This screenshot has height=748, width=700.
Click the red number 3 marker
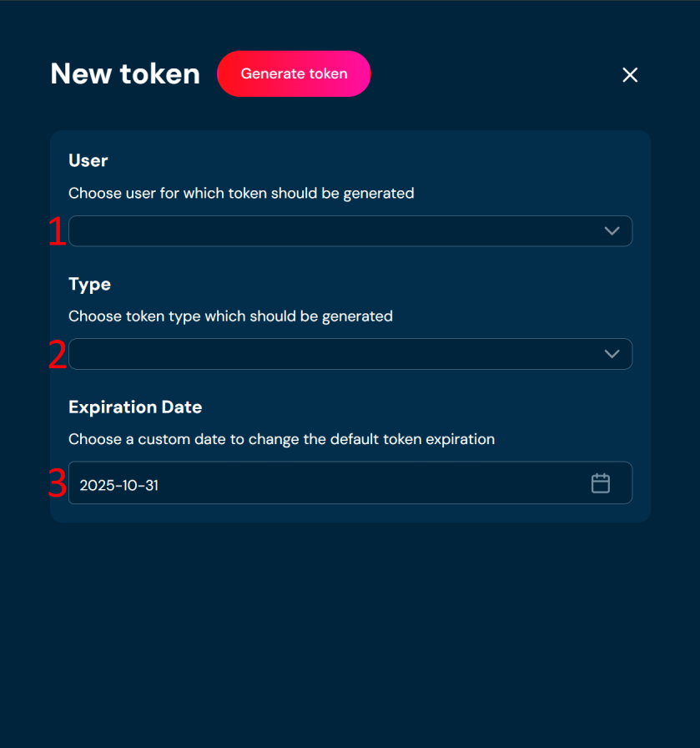click(x=57, y=483)
